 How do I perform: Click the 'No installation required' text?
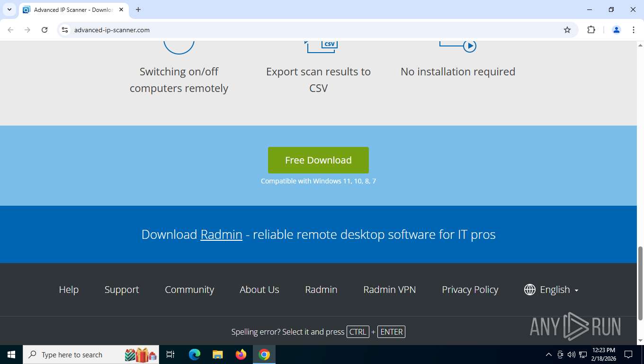[x=458, y=72]
